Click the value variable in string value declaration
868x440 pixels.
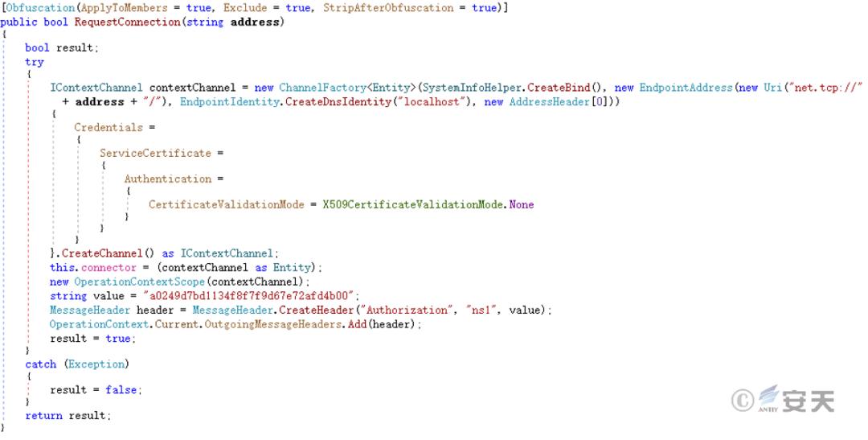tap(108, 296)
